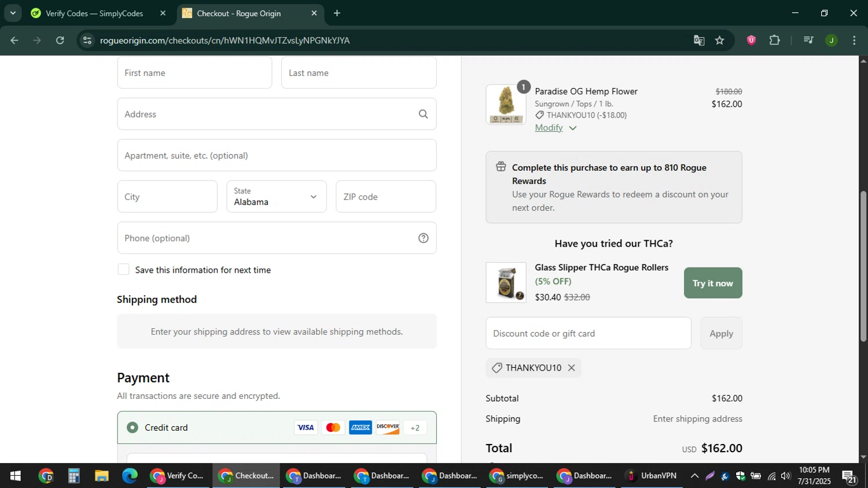Click the page vertical scrollbar

coord(863,266)
